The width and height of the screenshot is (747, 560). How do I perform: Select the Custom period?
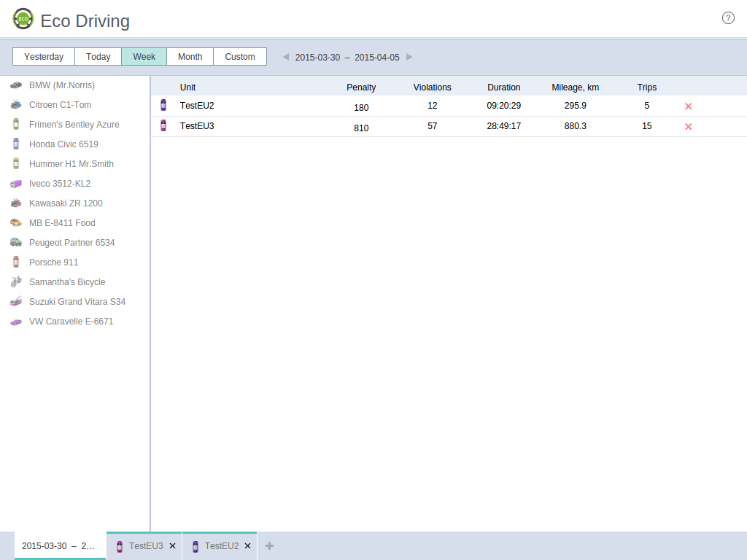[x=240, y=57]
